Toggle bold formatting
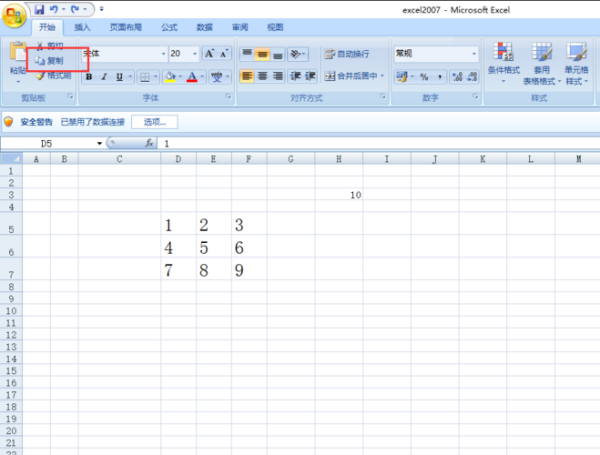The height and width of the screenshot is (455, 600). (89, 77)
